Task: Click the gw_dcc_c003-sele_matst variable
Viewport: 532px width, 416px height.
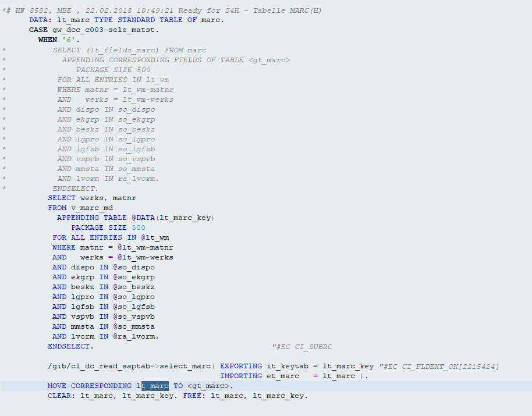Action: tap(105, 30)
